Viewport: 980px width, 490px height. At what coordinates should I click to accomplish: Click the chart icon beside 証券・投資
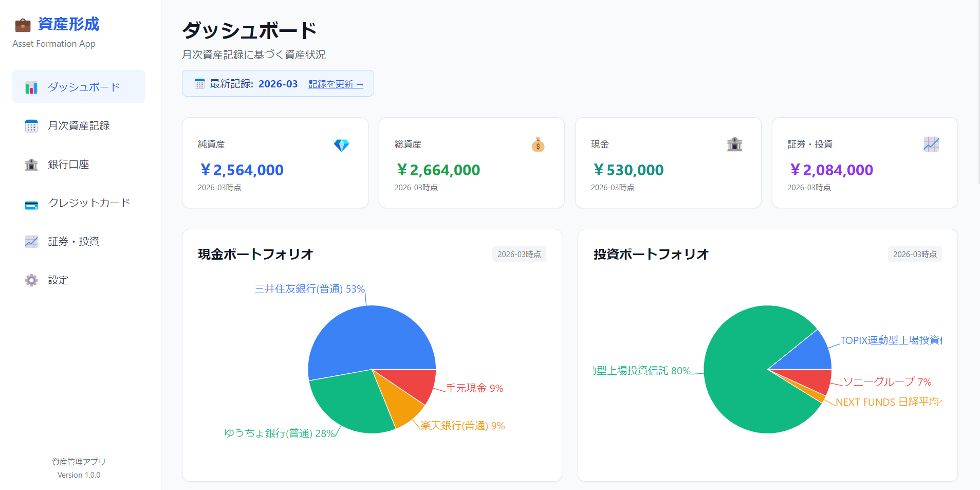tap(31, 242)
